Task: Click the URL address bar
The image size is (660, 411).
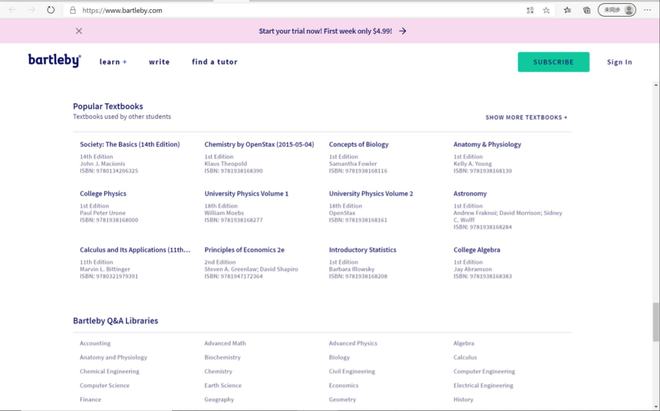Action: click(x=300, y=10)
